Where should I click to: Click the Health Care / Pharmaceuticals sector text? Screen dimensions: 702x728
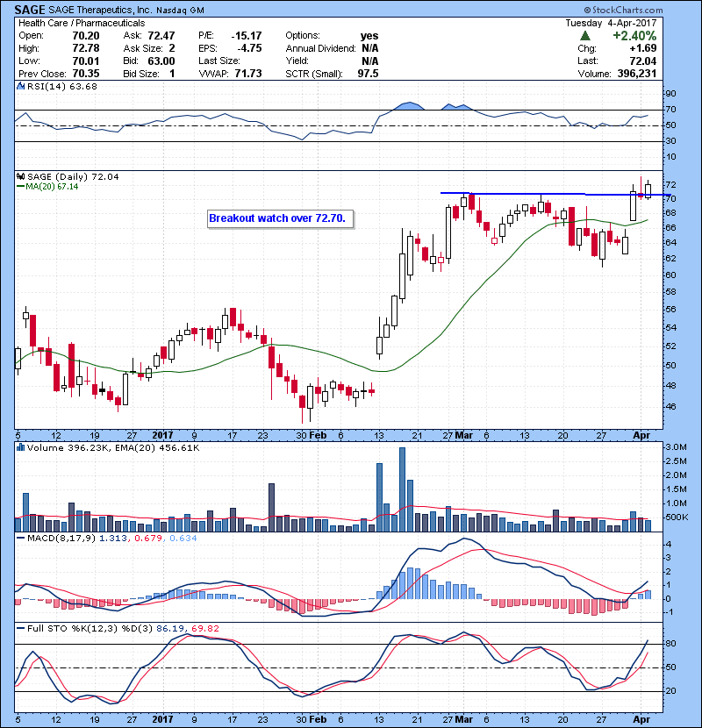coord(82,23)
